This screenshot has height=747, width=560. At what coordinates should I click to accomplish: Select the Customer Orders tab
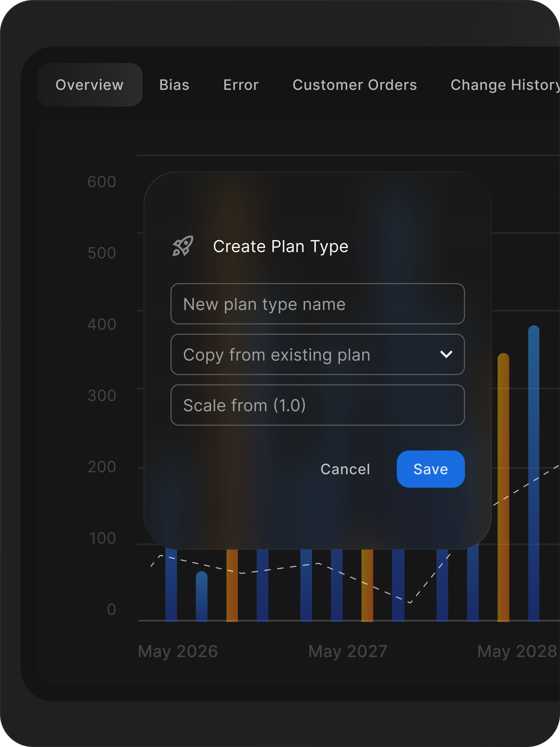tap(355, 85)
